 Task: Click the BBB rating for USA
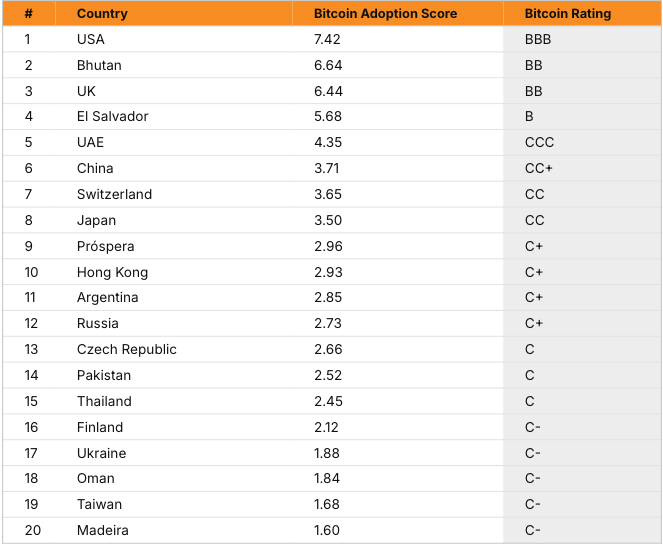click(538, 39)
